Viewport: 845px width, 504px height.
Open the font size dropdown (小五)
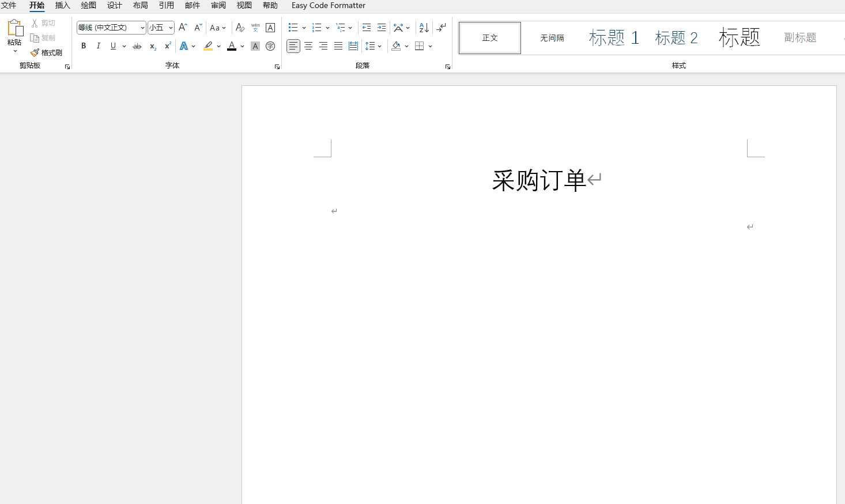point(171,28)
